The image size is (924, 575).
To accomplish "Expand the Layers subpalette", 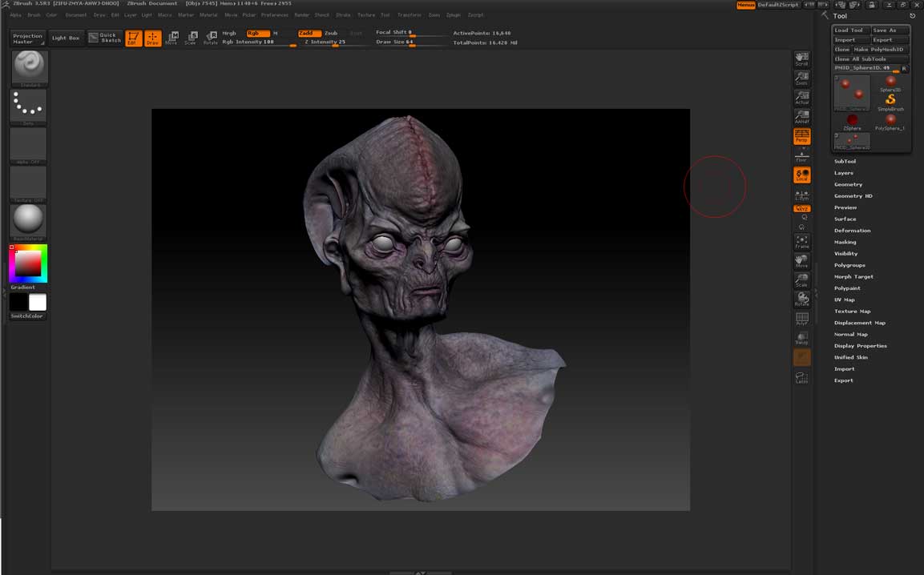I will tap(843, 173).
